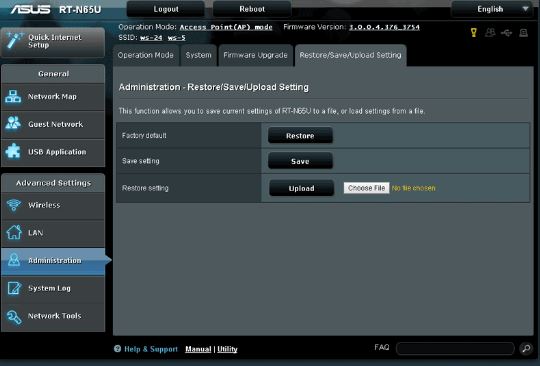Image resolution: width=540 pixels, height=366 pixels.
Task: Click Save to save settings
Action: pos(300,161)
